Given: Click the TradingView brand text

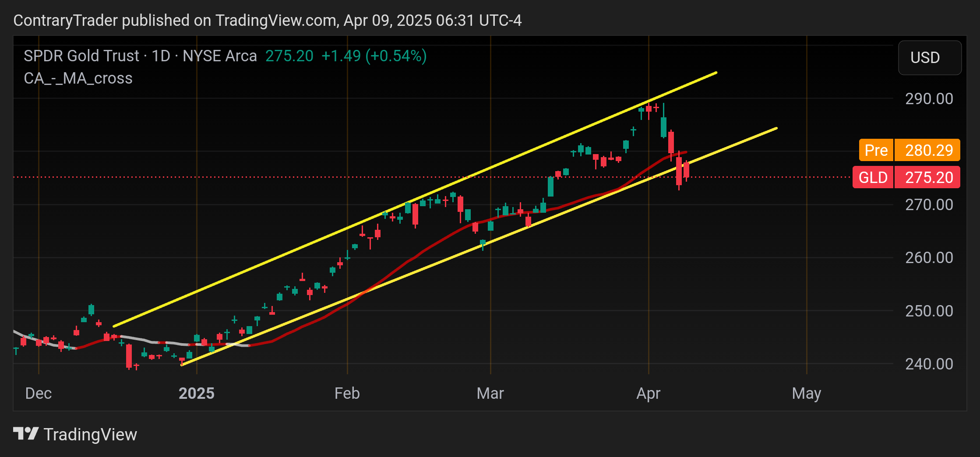Looking at the screenshot, I should click(90, 435).
